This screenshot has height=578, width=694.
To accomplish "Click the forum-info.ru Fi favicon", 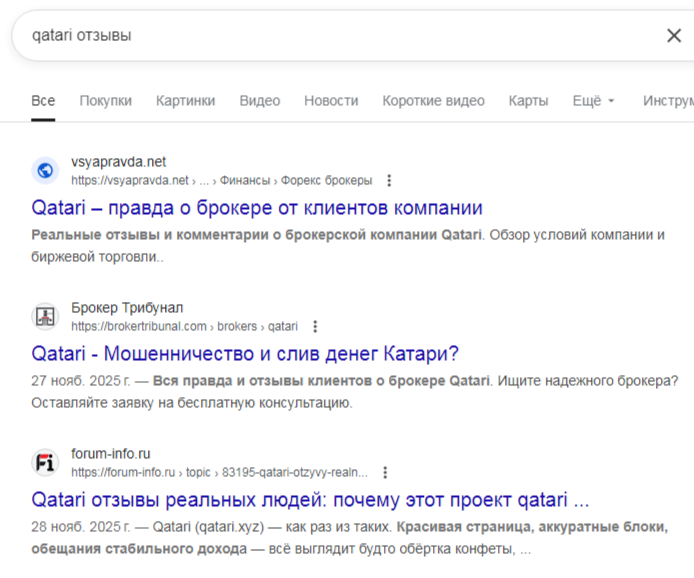I will coord(45,463).
